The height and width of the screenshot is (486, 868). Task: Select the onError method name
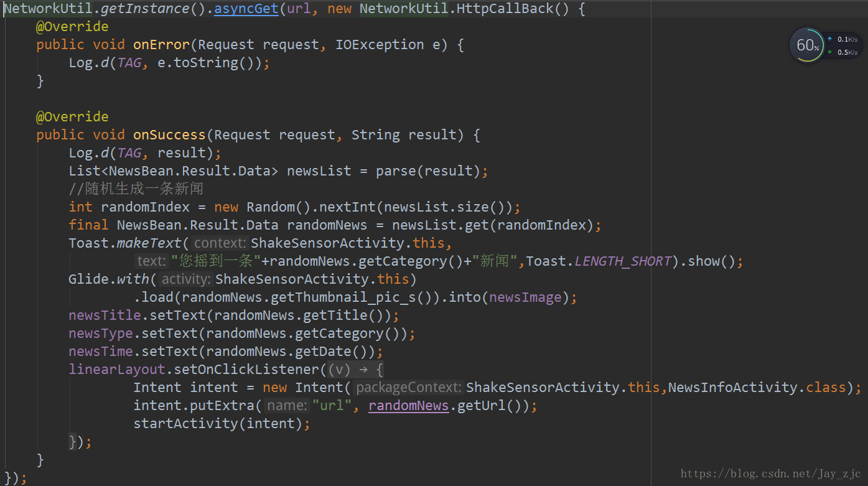[161, 45]
